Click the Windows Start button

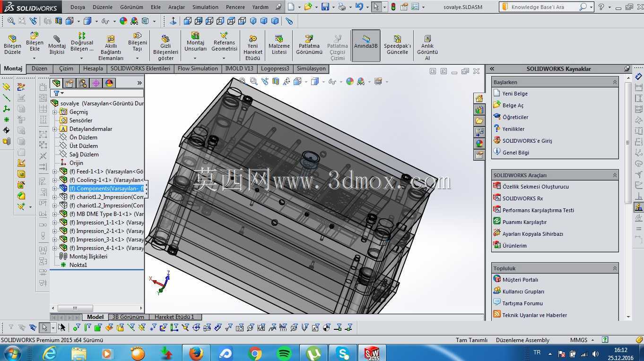11,353
